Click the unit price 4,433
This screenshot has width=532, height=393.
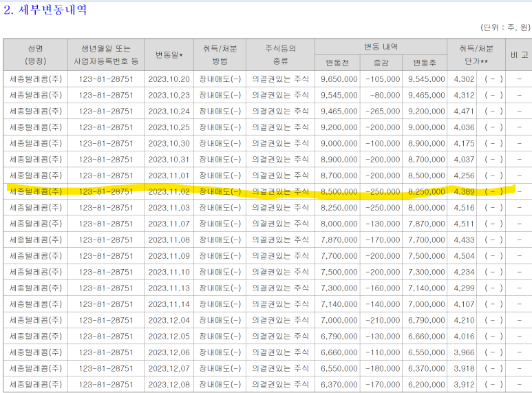pyautogui.click(x=464, y=240)
